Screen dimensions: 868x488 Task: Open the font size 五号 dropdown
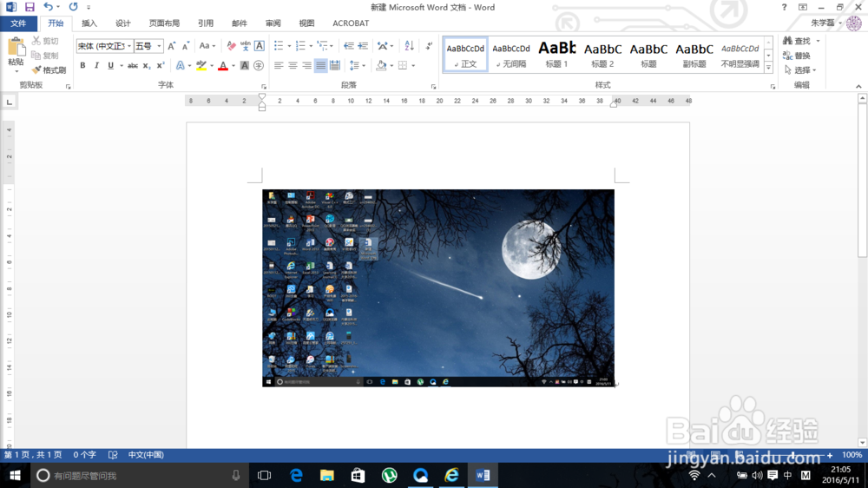point(159,46)
